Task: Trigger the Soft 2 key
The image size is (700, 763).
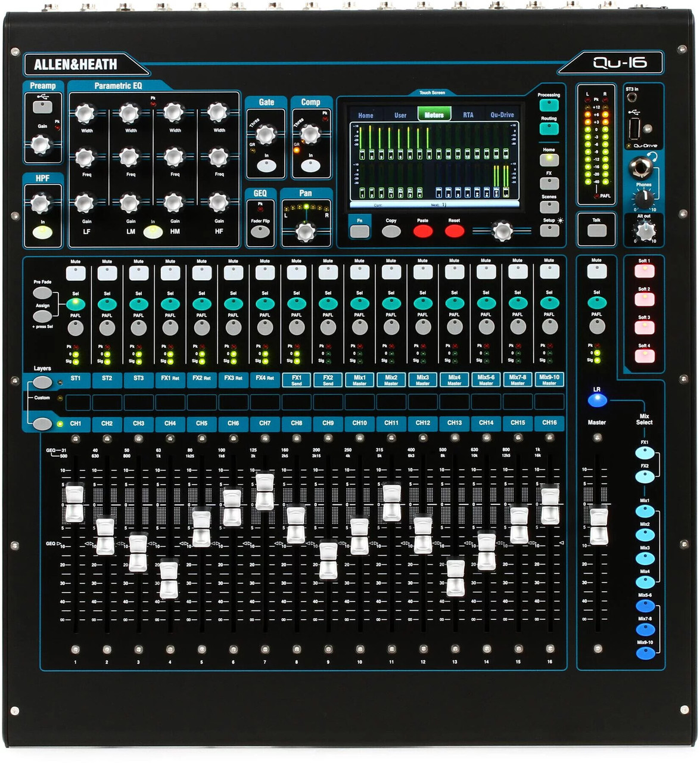Action: pyautogui.click(x=644, y=299)
